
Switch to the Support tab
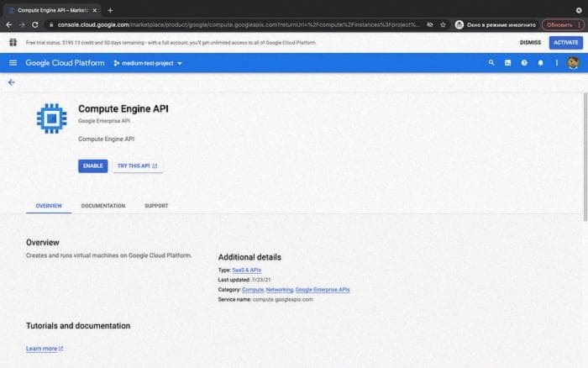(156, 206)
